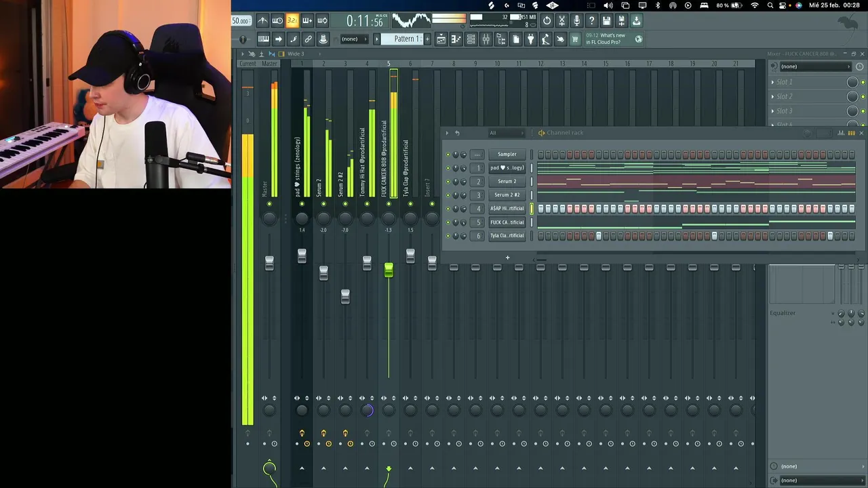Open the one-click audio recording microphone icon
The image size is (868, 488).
576,21
